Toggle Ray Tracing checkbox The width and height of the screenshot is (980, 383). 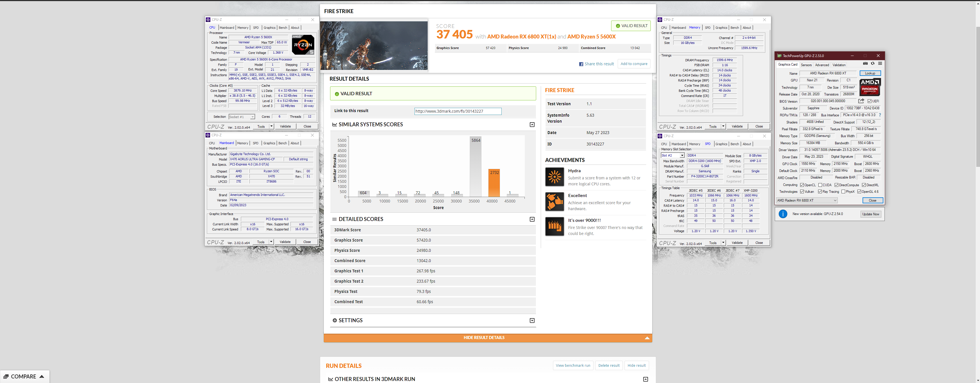pyautogui.click(x=820, y=192)
